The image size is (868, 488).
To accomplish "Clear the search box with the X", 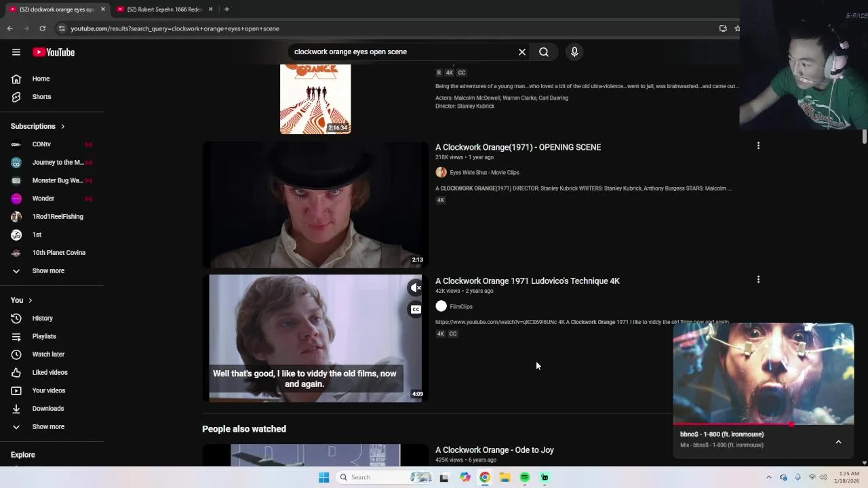I will coord(522,52).
